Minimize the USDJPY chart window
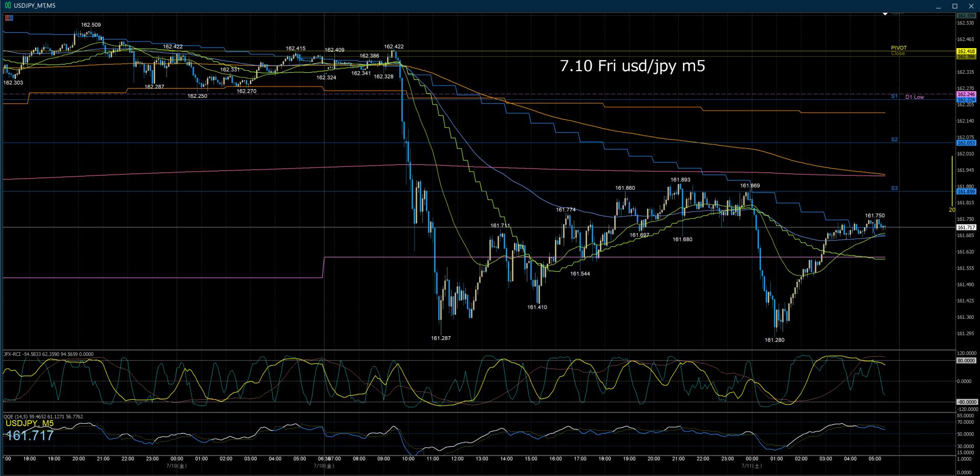This screenshot has width=980, height=476. 939,6
